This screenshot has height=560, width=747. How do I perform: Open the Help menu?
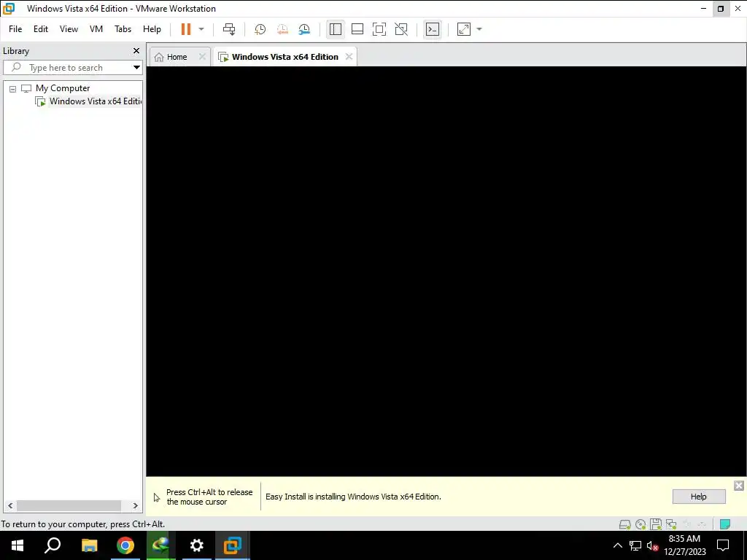[x=152, y=29]
